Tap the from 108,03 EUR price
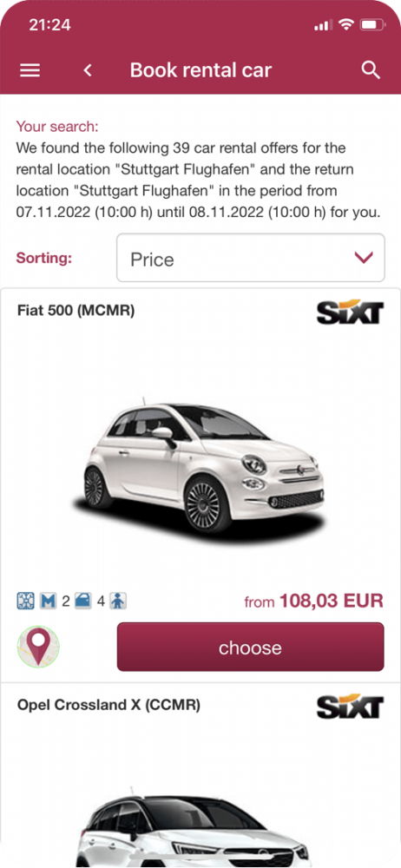 point(313,601)
